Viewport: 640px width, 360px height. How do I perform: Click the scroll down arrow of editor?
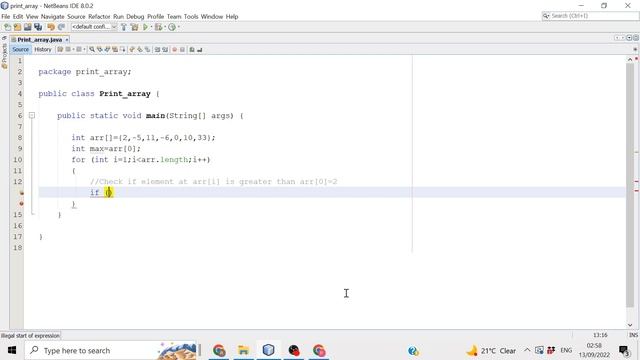click(630, 325)
